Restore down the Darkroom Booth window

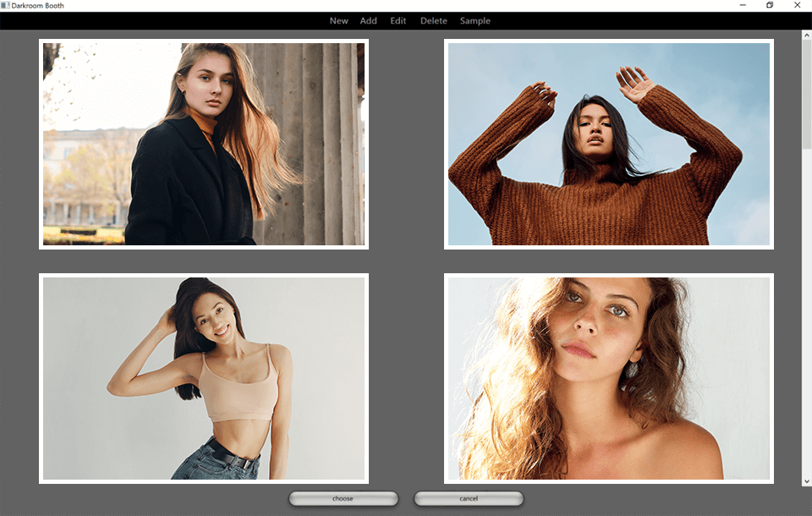click(770, 5)
